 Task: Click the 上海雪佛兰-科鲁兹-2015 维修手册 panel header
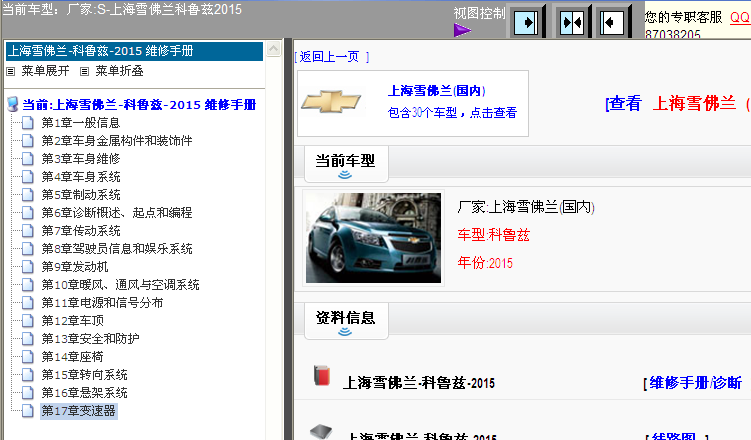(135, 51)
